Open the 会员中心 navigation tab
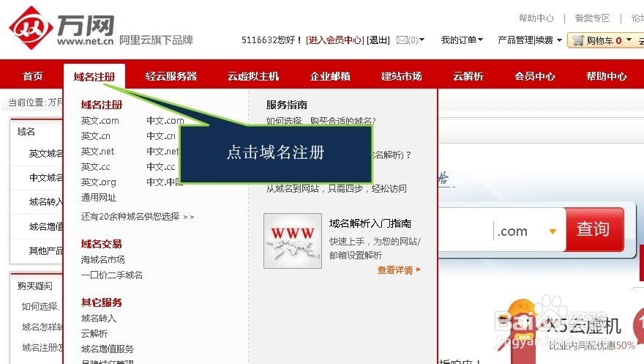 coord(535,76)
